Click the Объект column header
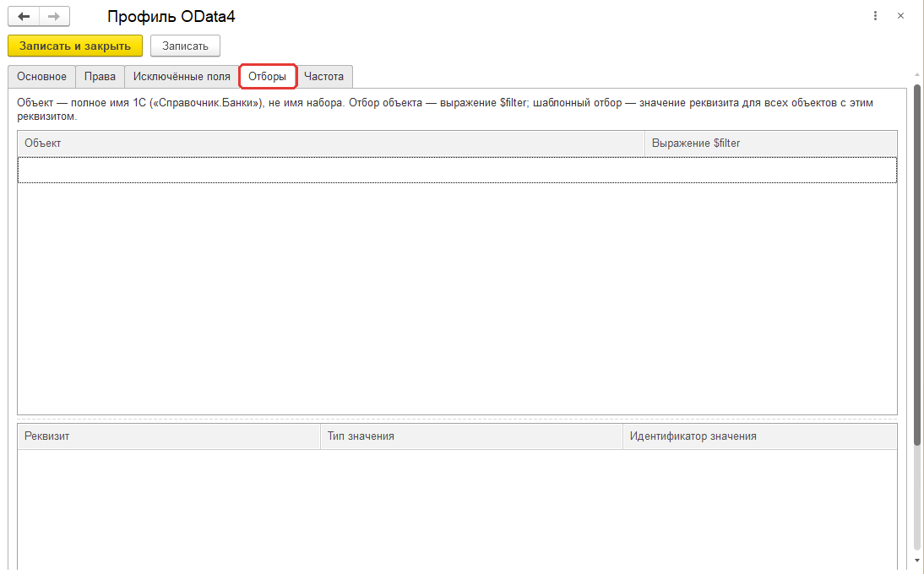Image resolution: width=924 pixels, height=574 pixels. pos(331,143)
